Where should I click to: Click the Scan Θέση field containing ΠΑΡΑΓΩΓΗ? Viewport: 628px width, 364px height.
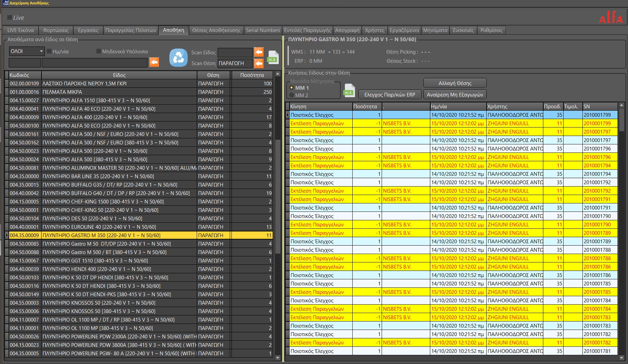pyautogui.click(x=235, y=63)
